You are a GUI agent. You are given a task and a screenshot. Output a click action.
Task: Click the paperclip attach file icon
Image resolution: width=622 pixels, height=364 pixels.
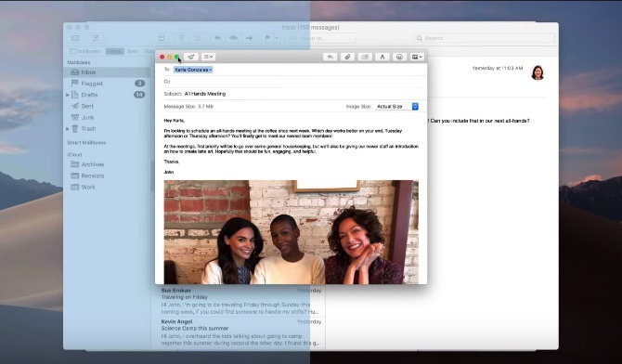(347, 57)
